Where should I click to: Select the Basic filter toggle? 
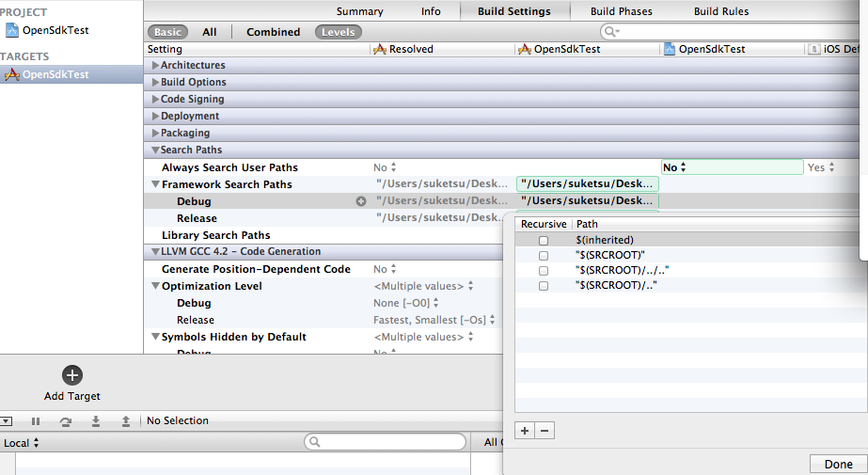tap(167, 32)
